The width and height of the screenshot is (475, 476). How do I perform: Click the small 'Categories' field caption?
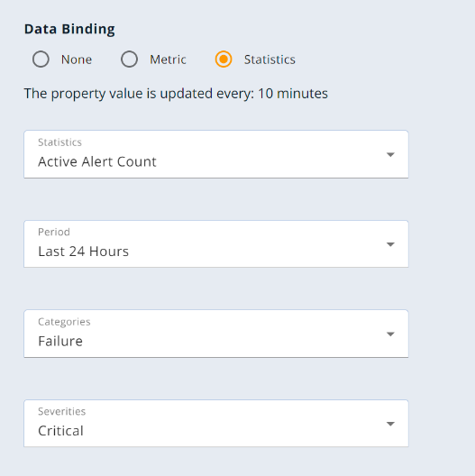pyautogui.click(x=64, y=322)
